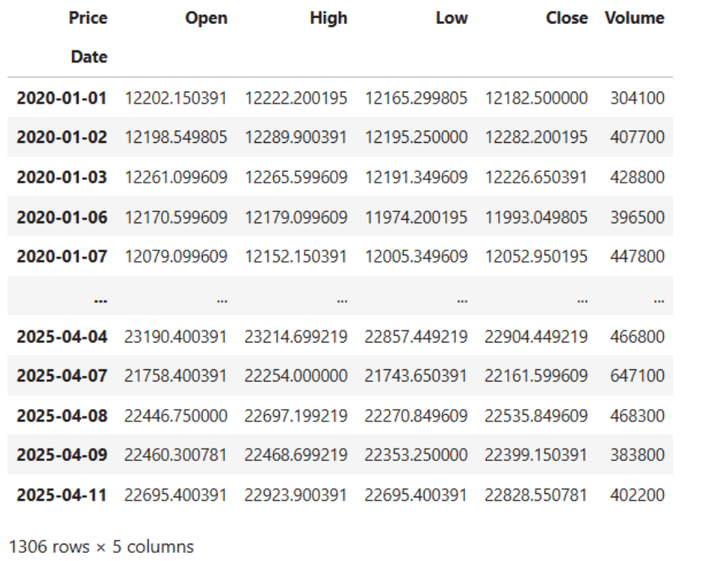Click the Open column header
This screenshot has width=720, height=561.
206,18
